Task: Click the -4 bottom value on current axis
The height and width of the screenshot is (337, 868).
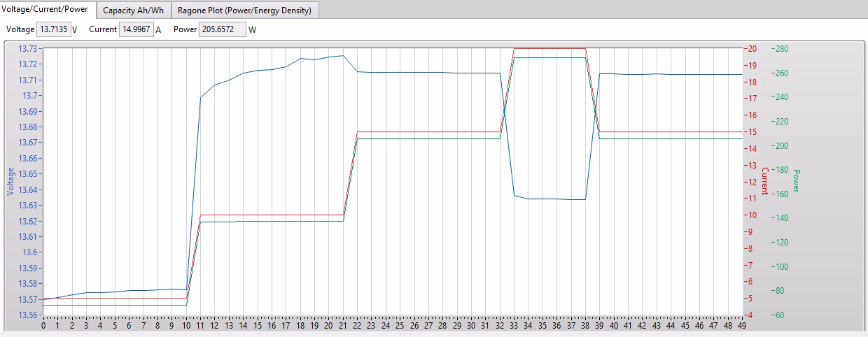Action: pyautogui.click(x=750, y=315)
